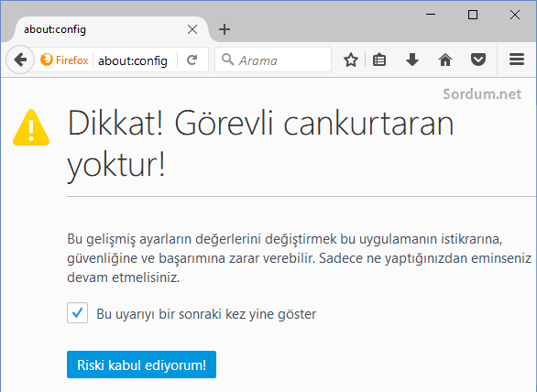
Task: Close the about:config tab
Action: click(x=192, y=29)
